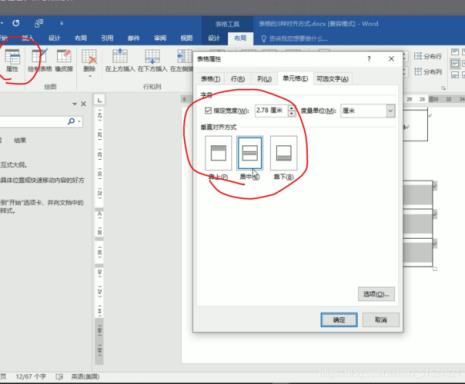Align cell text bottom left in ribbon

[455, 75]
